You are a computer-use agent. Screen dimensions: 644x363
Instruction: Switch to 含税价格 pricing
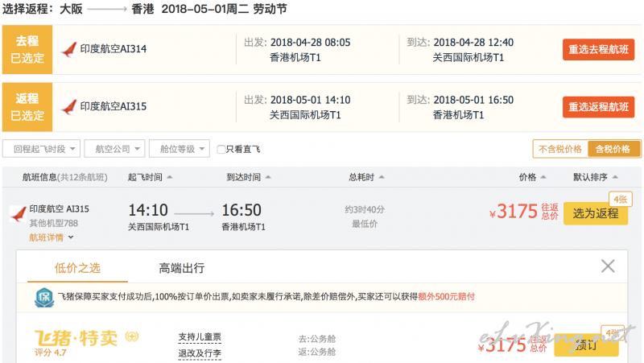(x=613, y=149)
